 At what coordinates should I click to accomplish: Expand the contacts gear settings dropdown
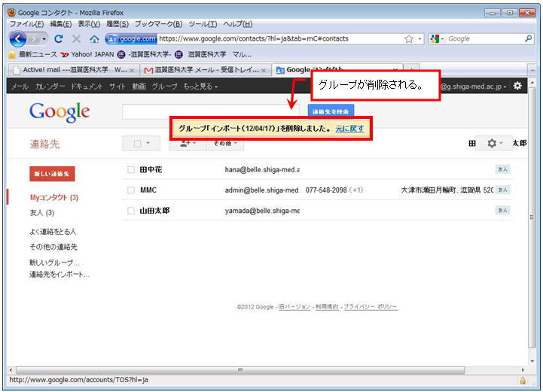[x=494, y=143]
